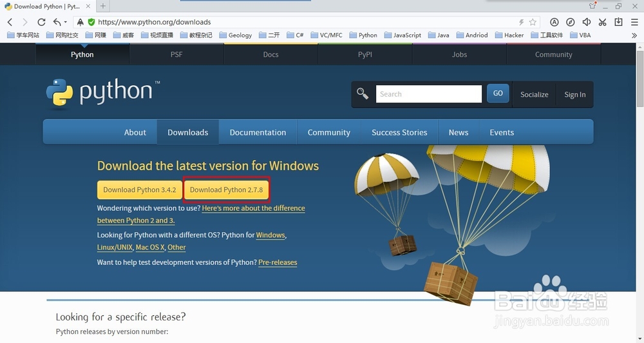Focus the Search input field
This screenshot has width=644, height=343.
[428, 93]
